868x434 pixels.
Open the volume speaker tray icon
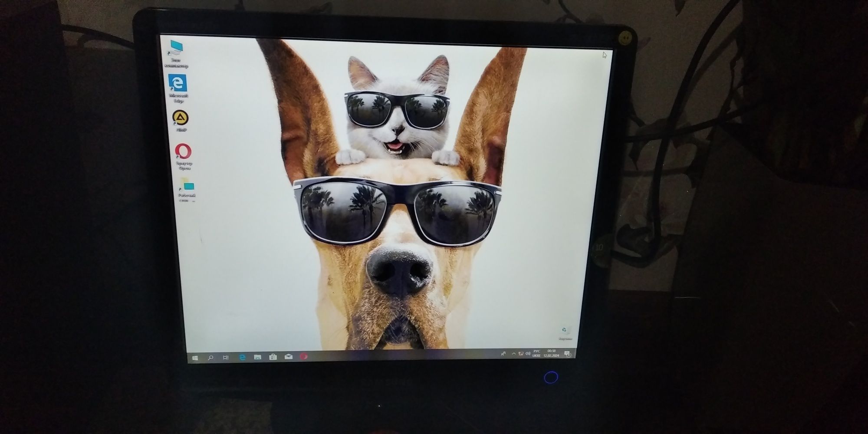coord(528,354)
